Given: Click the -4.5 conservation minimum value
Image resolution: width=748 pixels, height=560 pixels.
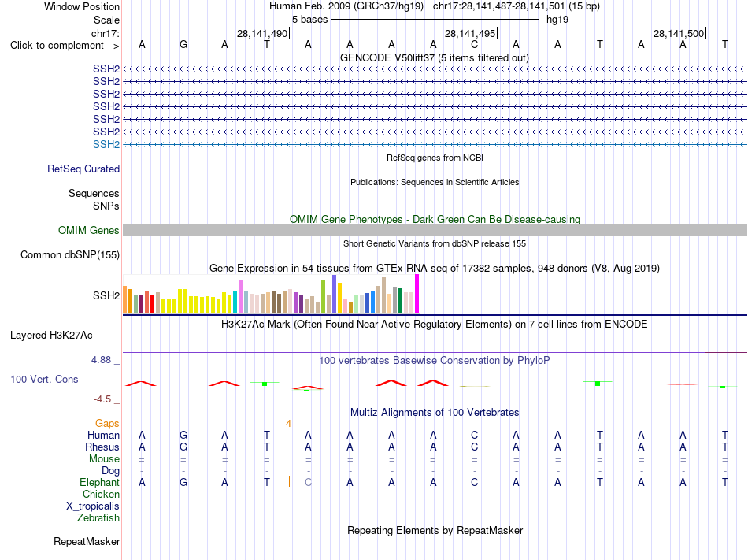Looking at the screenshot, I should pos(102,399).
